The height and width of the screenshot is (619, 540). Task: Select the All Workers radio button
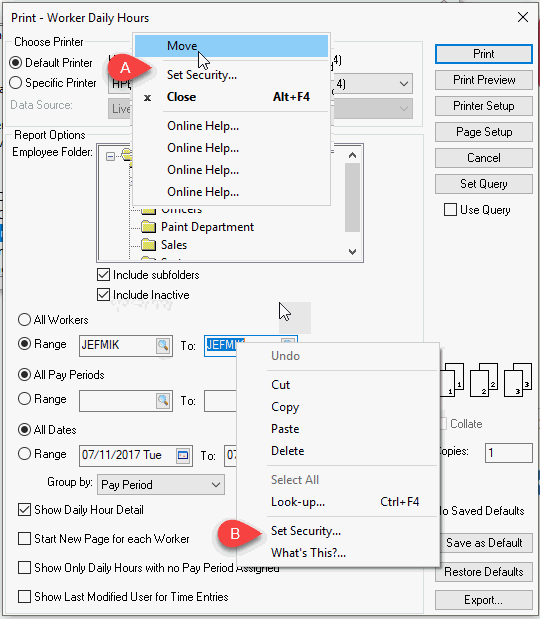click(x=24, y=319)
